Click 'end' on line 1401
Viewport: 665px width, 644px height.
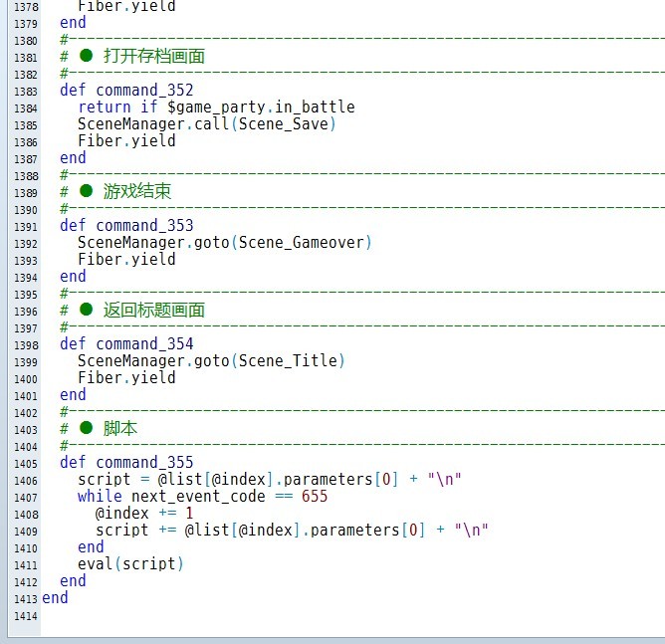coord(73,395)
